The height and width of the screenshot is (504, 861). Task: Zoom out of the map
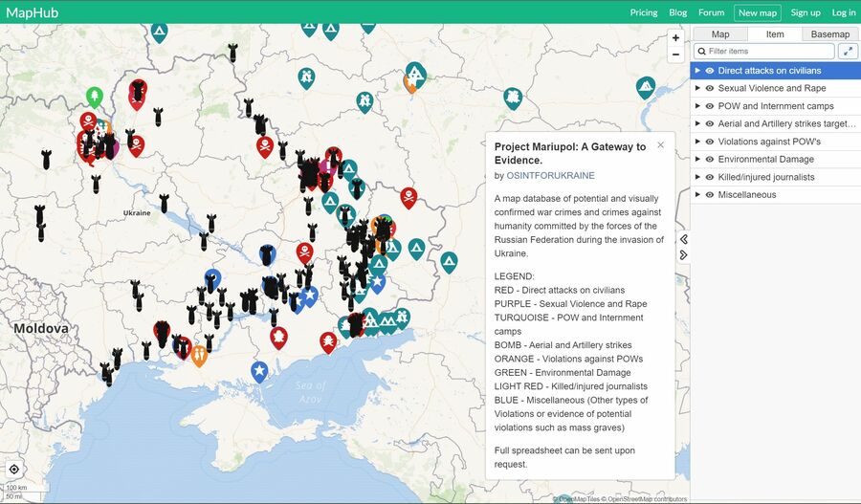click(x=675, y=55)
